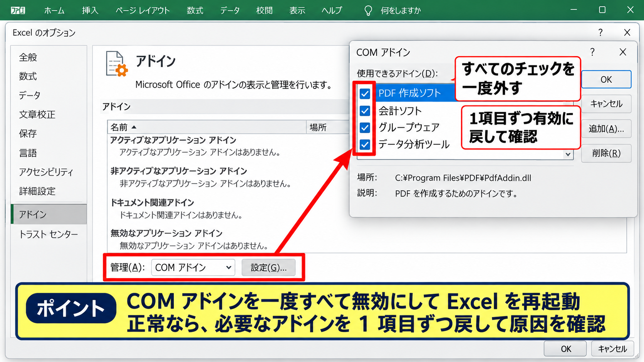The height and width of the screenshot is (362, 644).
Task: Click the 削除(R) button
Action: click(606, 153)
